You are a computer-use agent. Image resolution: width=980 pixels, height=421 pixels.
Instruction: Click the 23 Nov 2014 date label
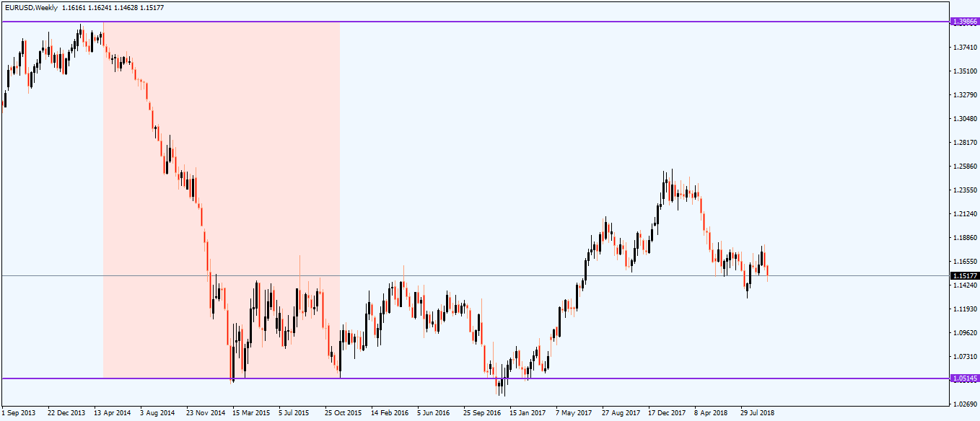pyautogui.click(x=205, y=413)
